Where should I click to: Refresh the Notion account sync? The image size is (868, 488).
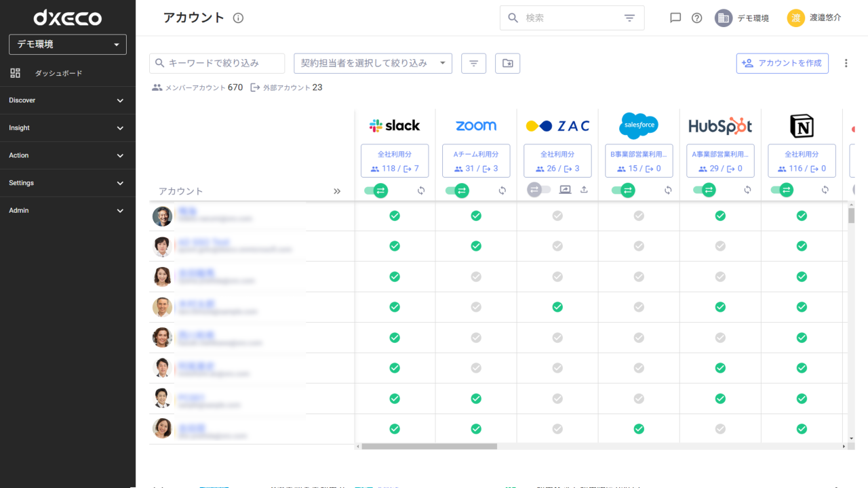click(825, 190)
